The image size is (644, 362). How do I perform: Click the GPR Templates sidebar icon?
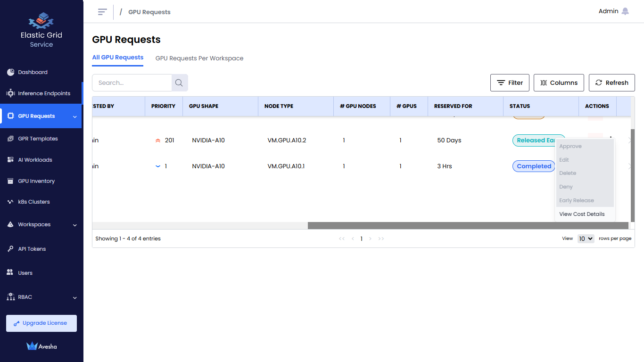[10, 139]
